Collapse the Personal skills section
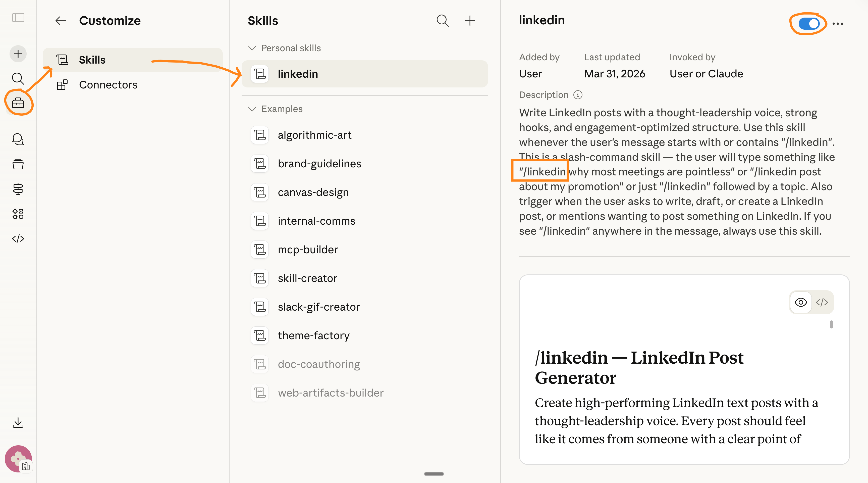868x483 pixels. [x=252, y=48]
